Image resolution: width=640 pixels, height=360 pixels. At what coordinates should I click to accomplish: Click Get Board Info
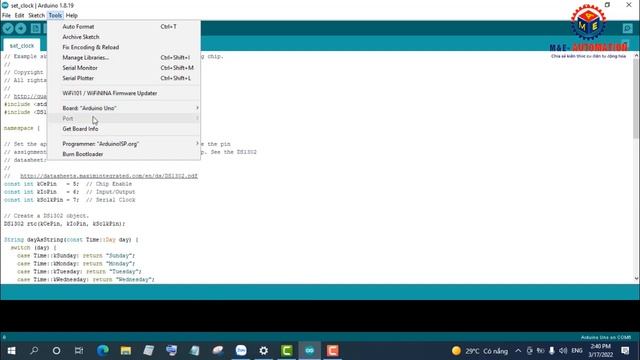(124, 129)
